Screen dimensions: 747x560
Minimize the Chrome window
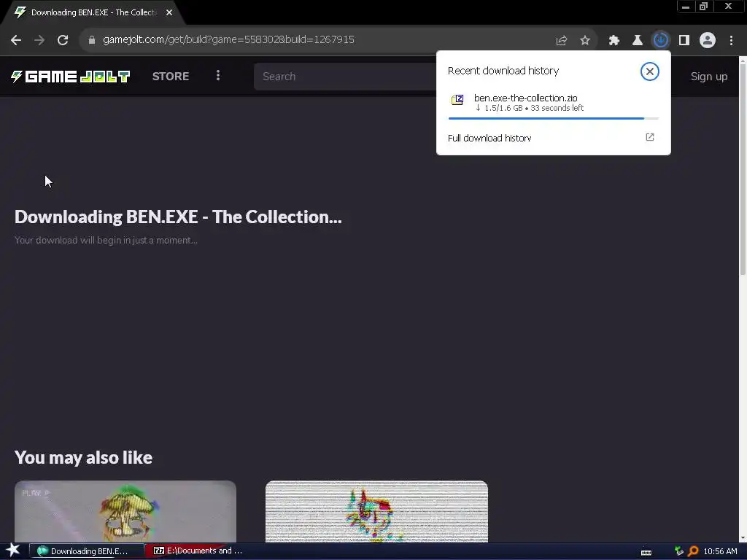686,6
